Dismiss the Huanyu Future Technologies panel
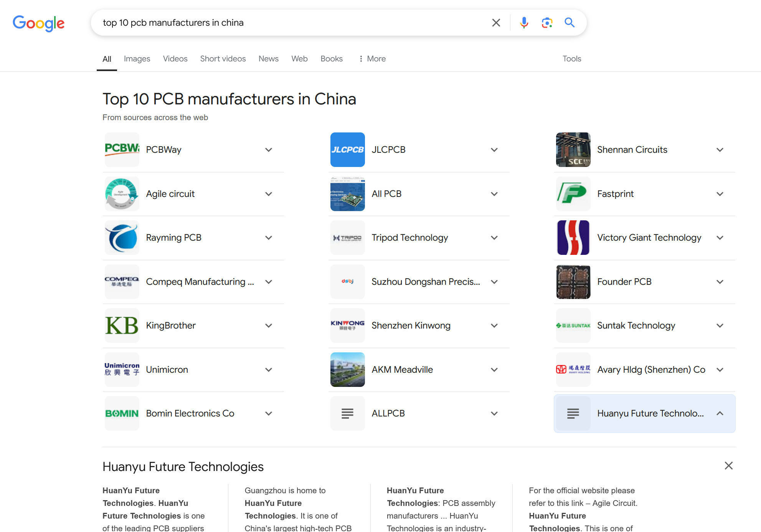761x532 pixels. pos(728,466)
